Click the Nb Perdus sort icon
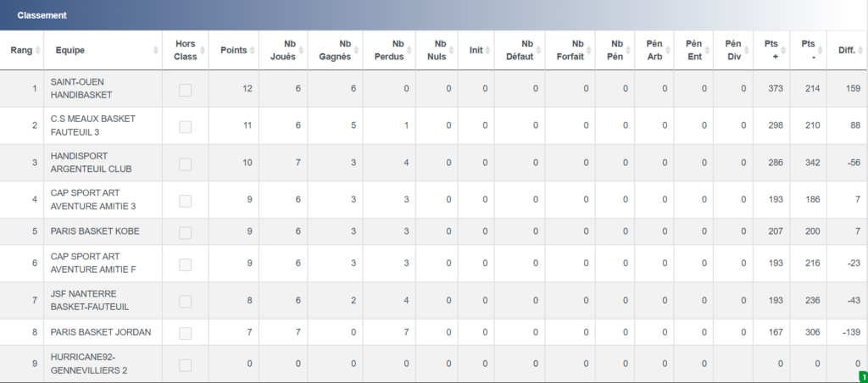868x383 pixels. tap(409, 50)
